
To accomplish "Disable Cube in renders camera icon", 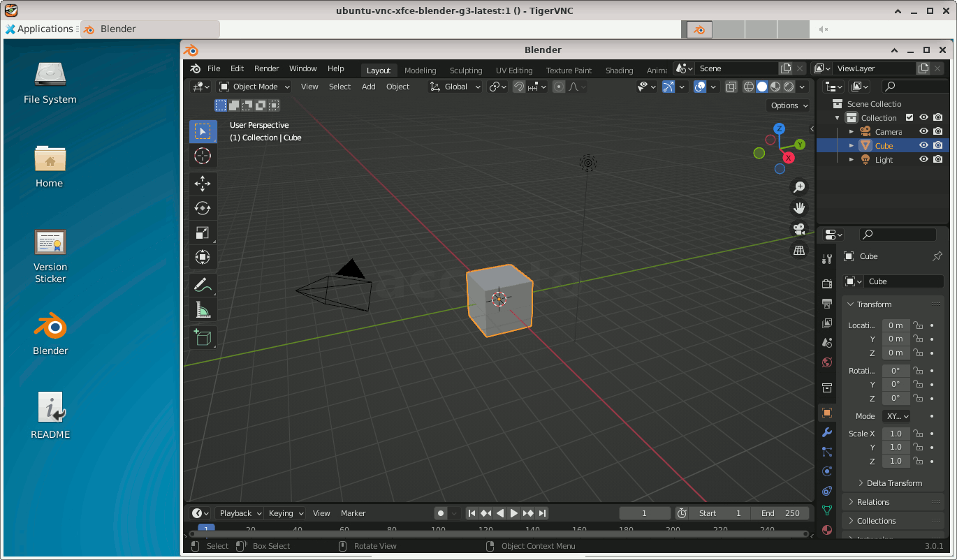I will (x=937, y=145).
